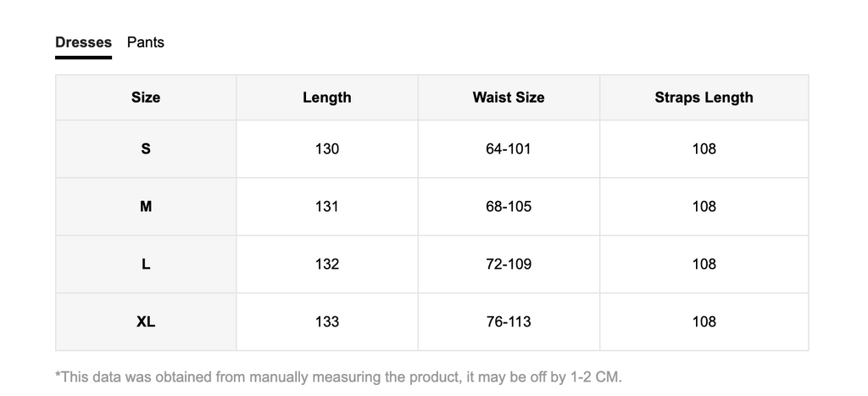Select the Dresses tab
This screenshot has width=868, height=396.
pyautogui.click(x=84, y=42)
